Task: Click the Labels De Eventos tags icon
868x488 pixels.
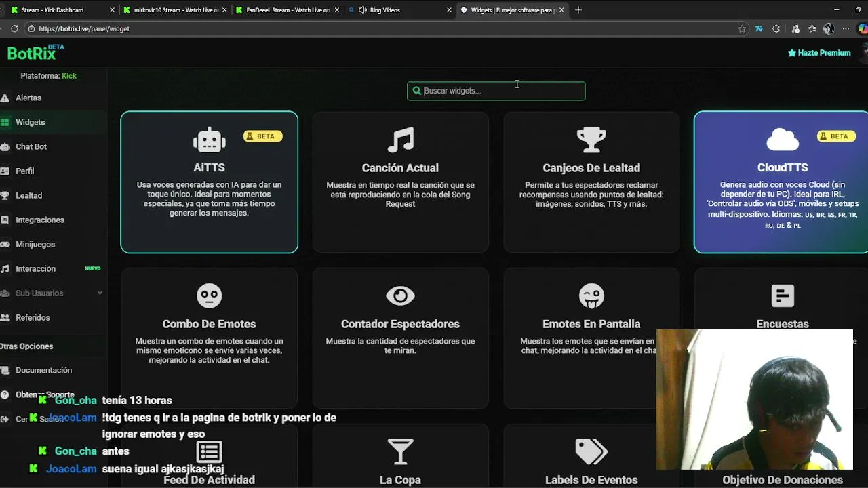Action: 591,452
